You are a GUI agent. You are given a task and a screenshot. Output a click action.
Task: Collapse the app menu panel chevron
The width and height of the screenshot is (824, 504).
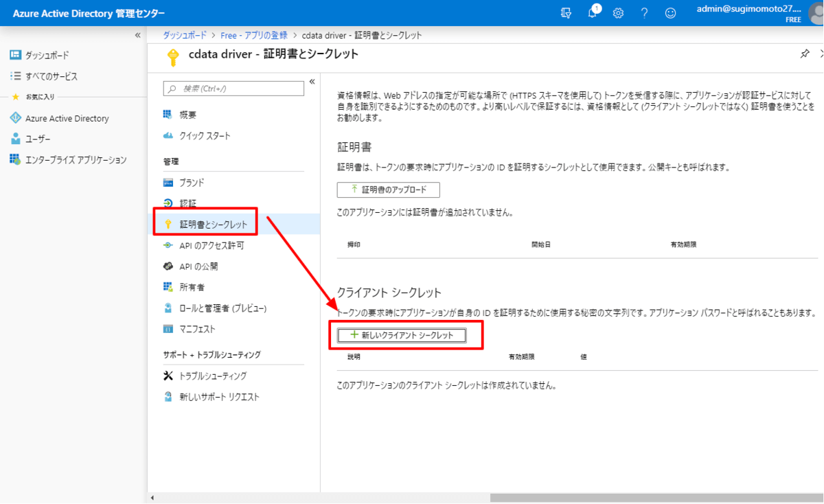point(312,82)
